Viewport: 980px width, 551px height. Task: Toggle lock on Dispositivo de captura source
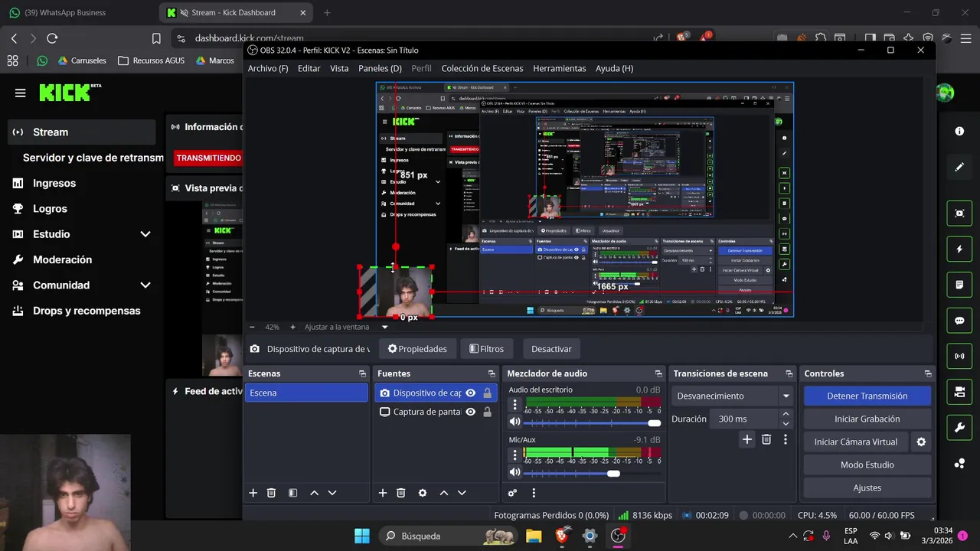point(487,393)
